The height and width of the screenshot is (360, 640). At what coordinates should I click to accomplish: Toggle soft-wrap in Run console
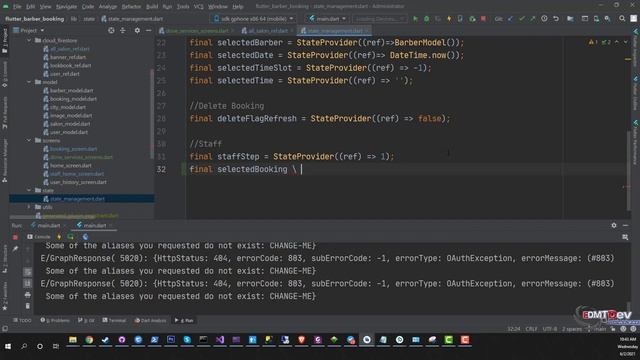pyautogui.click(x=27, y=272)
